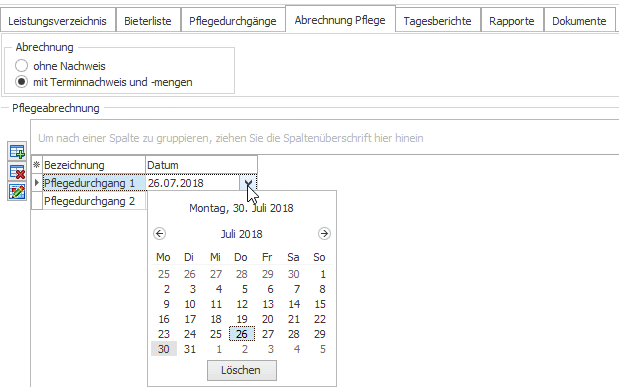Image resolution: width=619 pixels, height=387 pixels.
Task: Click today's date 'Montag, 30. Juli 2018' link
Action: pyautogui.click(x=241, y=208)
